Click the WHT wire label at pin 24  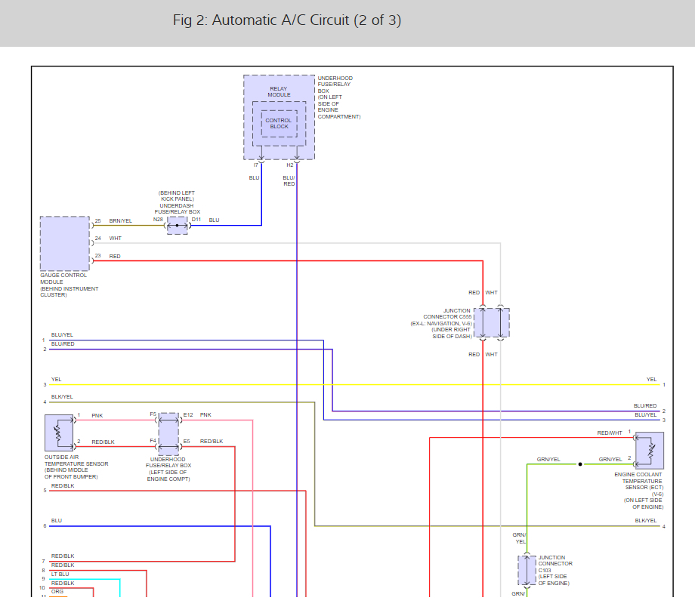coord(115,239)
